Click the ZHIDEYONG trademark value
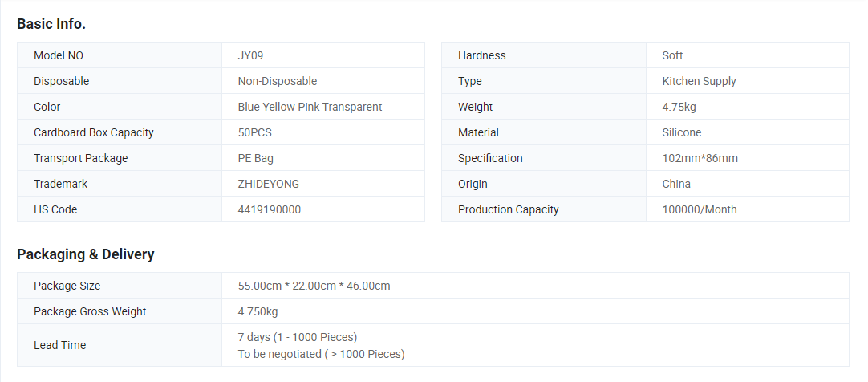The width and height of the screenshot is (868, 382). pos(269,184)
